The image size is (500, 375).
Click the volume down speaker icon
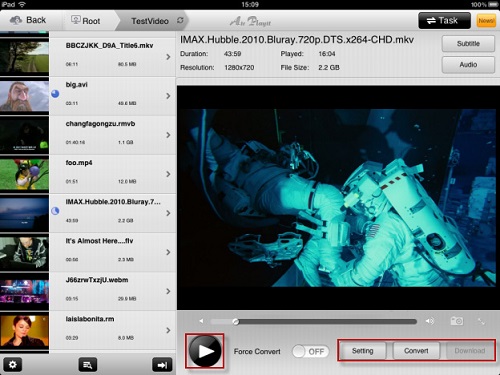point(201,321)
